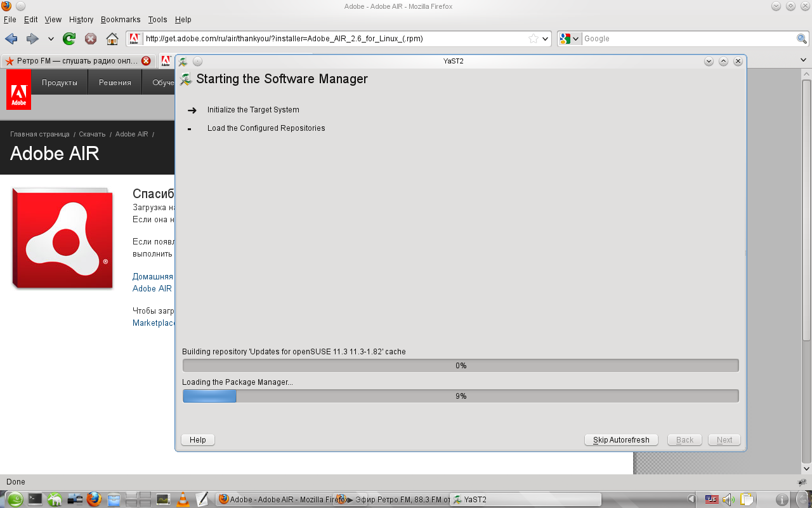This screenshot has width=812, height=508.
Task: Open the Help menu in Firefox menu bar
Action: (183, 20)
